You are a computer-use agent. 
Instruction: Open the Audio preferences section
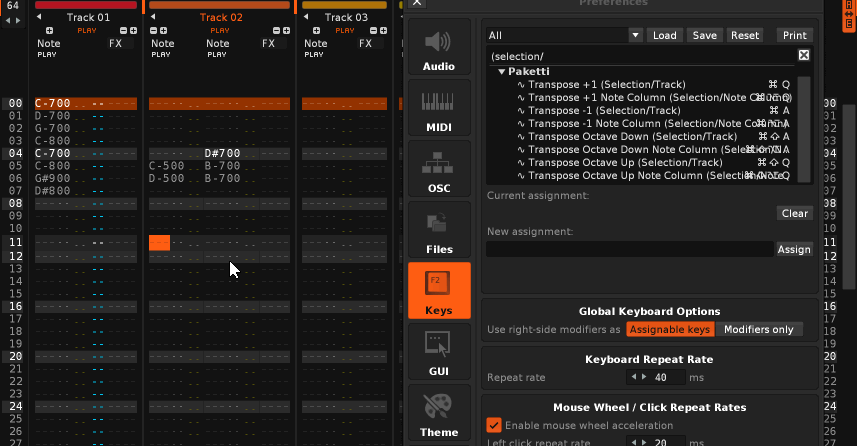point(438,49)
